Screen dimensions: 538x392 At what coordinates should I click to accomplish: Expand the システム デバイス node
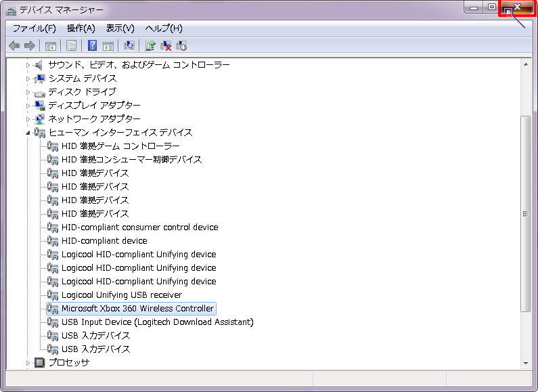tap(28, 79)
